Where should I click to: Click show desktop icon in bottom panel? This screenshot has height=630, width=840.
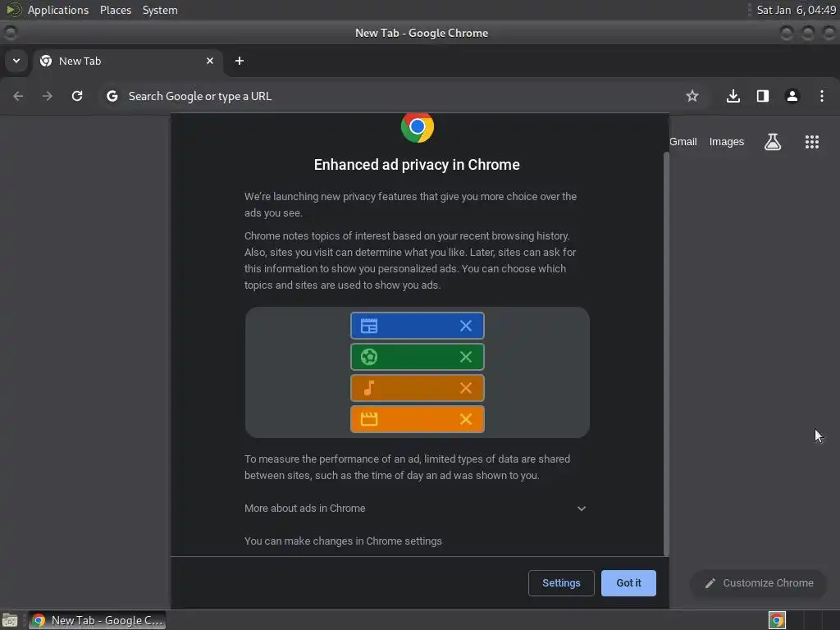click(x=10, y=620)
